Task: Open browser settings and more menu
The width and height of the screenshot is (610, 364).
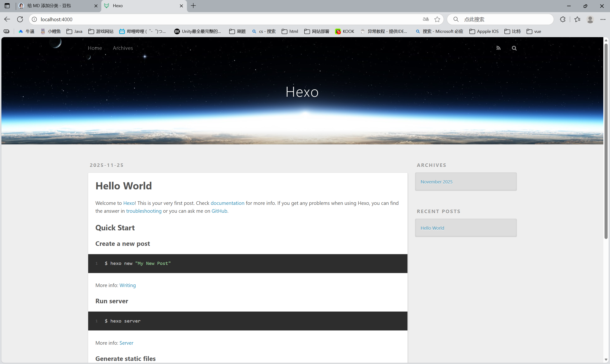Action: 603,19
